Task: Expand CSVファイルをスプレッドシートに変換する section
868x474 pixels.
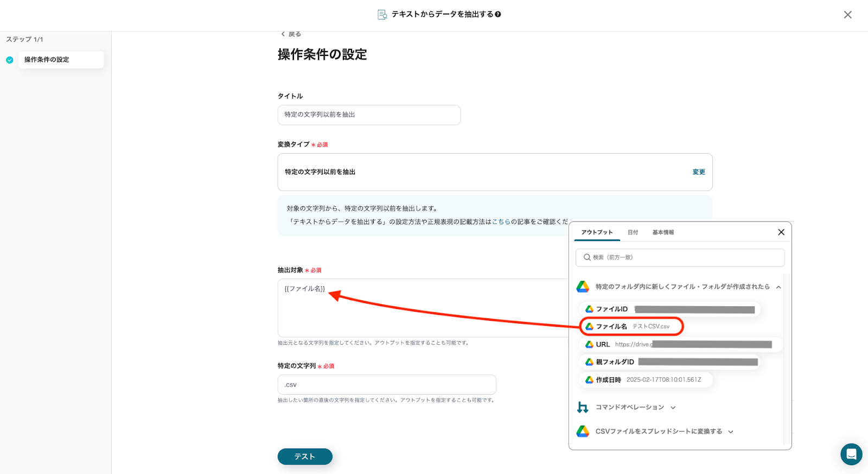Action: click(x=731, y=432)
